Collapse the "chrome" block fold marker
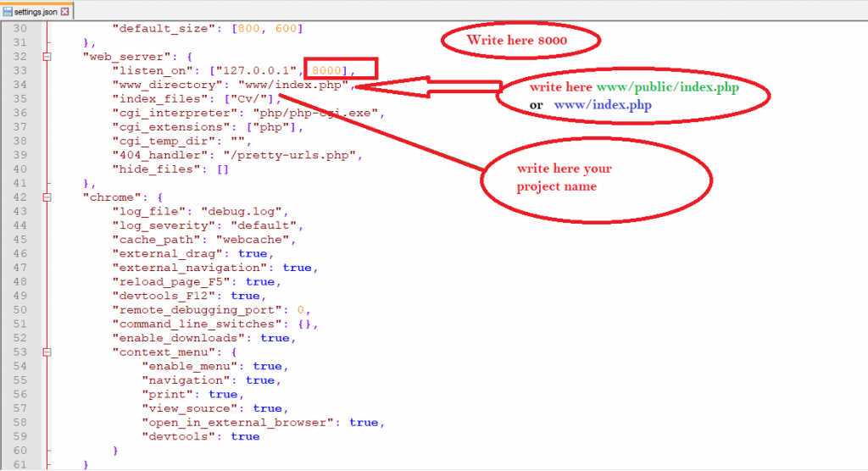The image size is (868, 471). pyautogui.click(x=47, y=197)
